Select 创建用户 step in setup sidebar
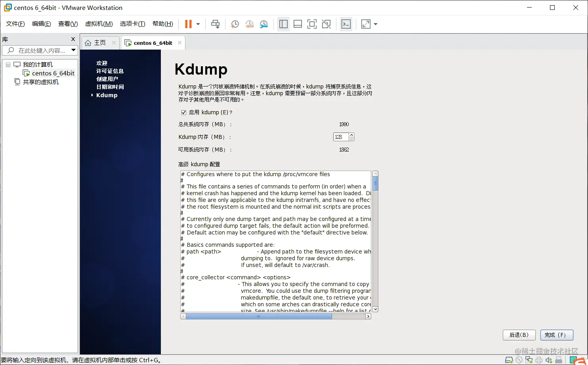The image size is (588, 365). (x=107, y=79)
